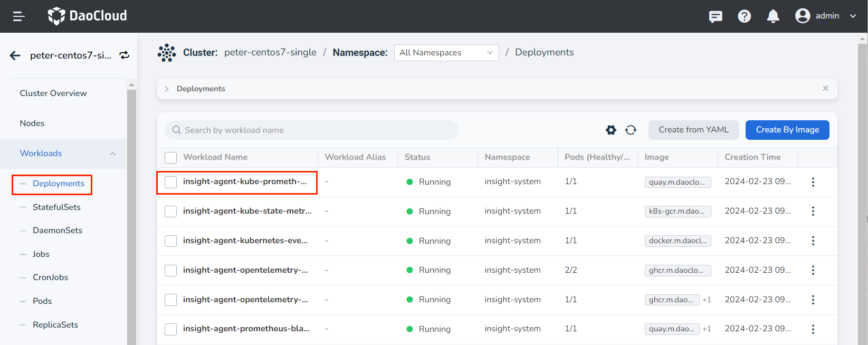The image size is (868, 345).
Task: Open the messages chat icon
Action: click(716, 16)
